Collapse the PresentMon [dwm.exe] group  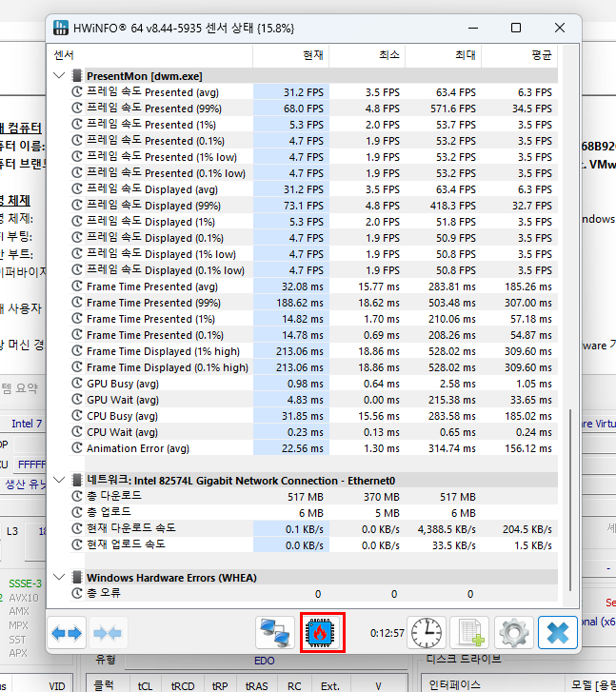pyautogui.click(x=59, y=75)
